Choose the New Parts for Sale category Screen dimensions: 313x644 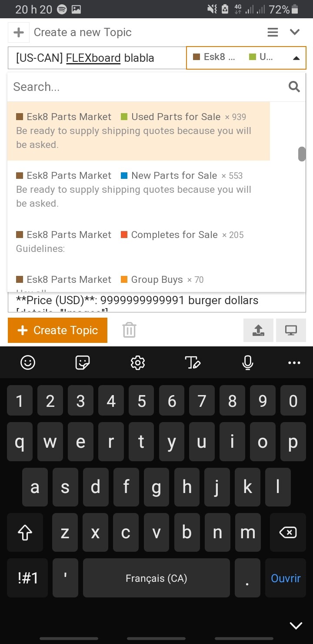click(139, 189)
